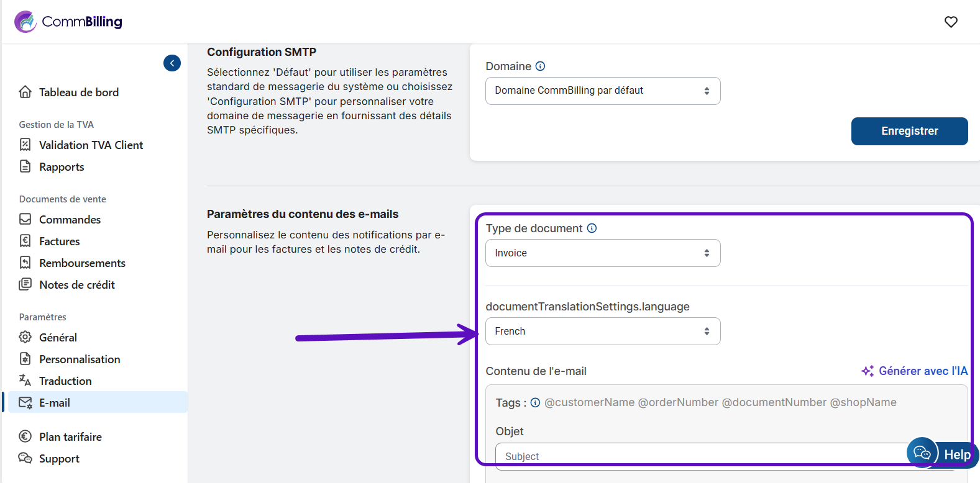
Task: Click the Tags info icon
Action: 535,403
